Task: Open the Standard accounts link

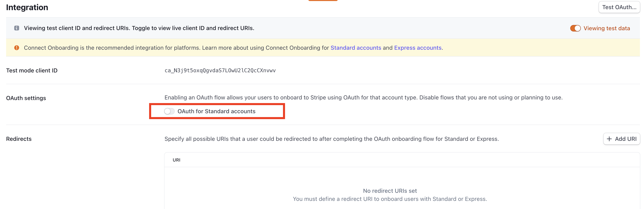Action: [x=356, y=48]
